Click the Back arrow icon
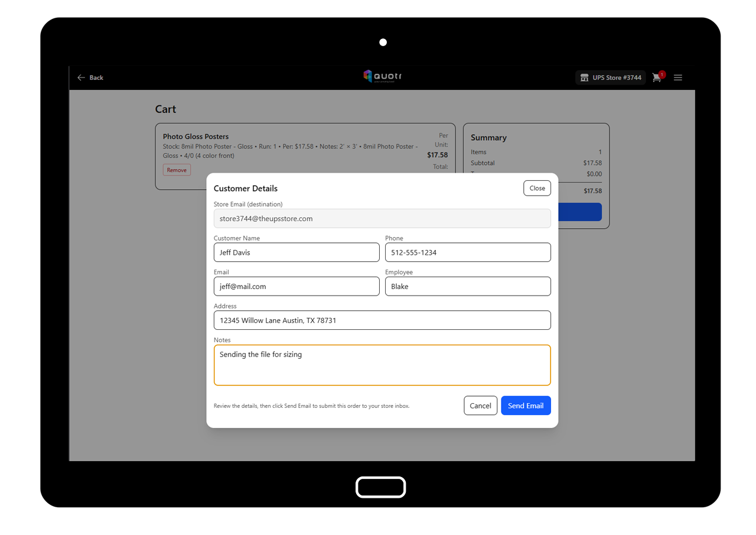The height and width of the screenshot is (535, 756). pyautogui.click(x=82, y=77)
